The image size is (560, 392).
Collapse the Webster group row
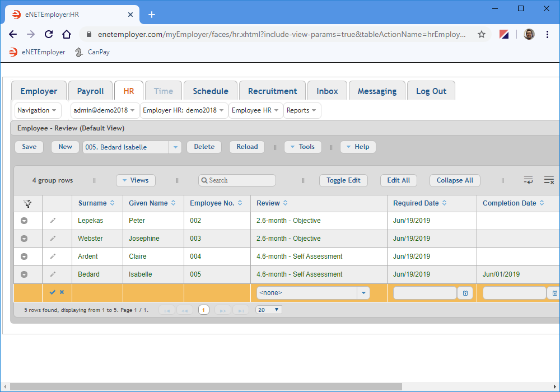point(24,239)
